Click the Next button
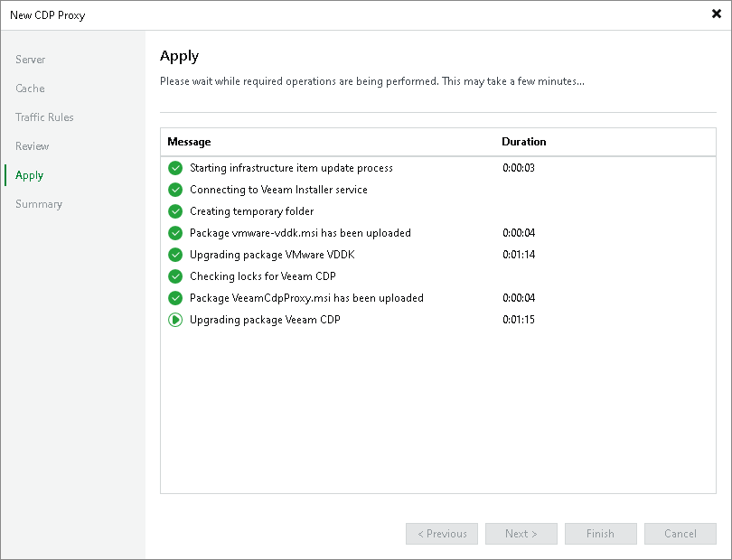 [x=521, y=534]
